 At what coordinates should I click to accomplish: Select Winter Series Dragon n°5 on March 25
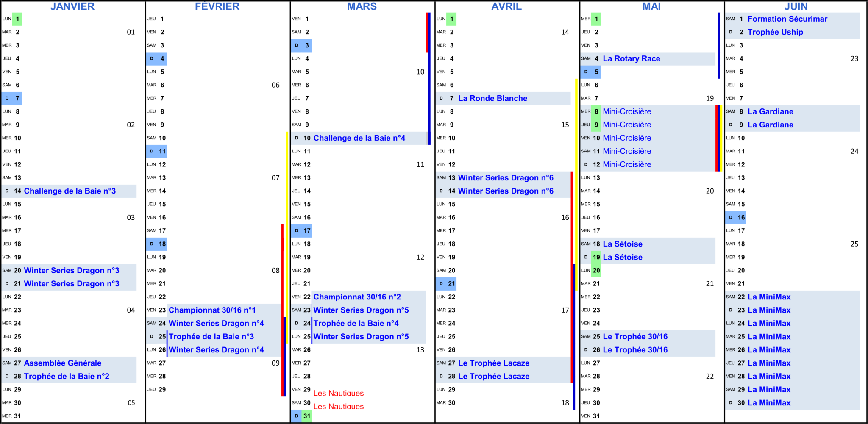361,337
